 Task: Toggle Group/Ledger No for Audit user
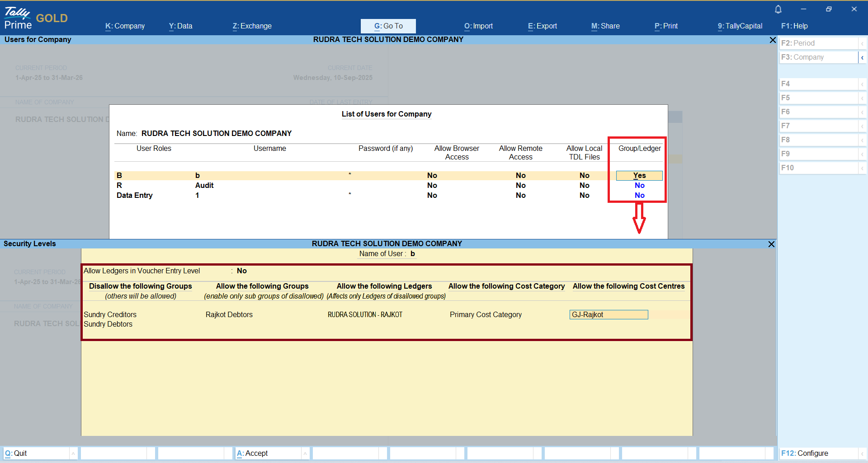point(639,185)
